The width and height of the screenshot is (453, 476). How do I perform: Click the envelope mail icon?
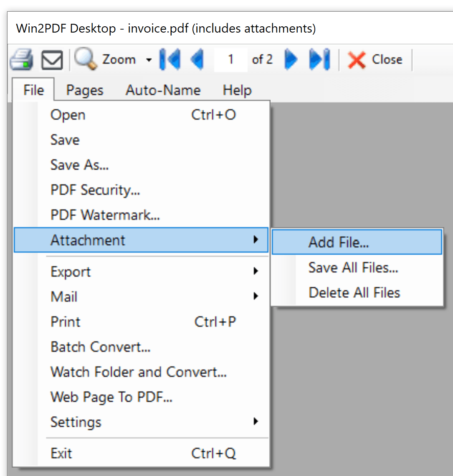pyautogui.click(x=52, y=60)
